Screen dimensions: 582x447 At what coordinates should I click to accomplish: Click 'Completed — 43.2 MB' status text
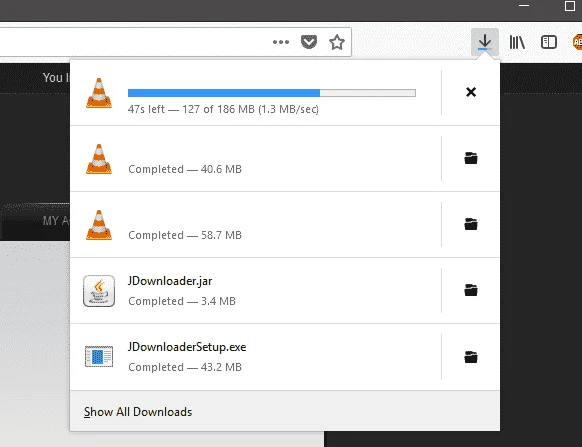click(185, 367)
